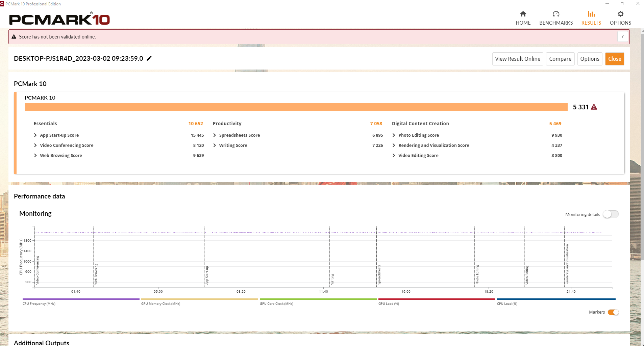This screenshot has width=644, height=346.
Task: Turn off the Markers toggle
Action: (613, 312)
